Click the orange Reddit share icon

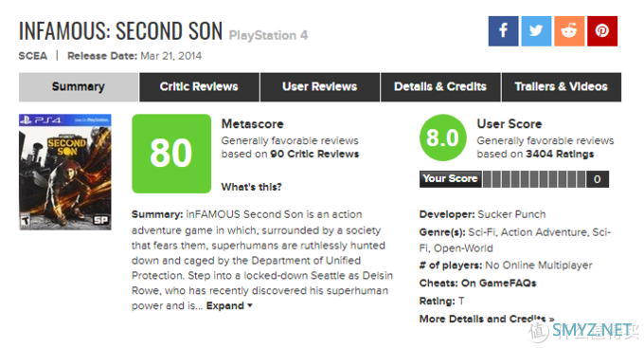tap(569, 31)
